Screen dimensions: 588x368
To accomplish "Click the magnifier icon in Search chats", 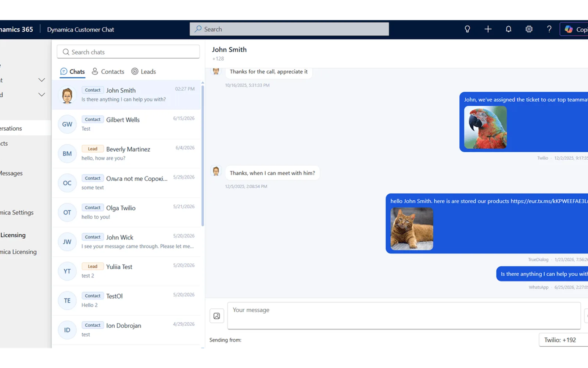I will [x=66, y=52].
